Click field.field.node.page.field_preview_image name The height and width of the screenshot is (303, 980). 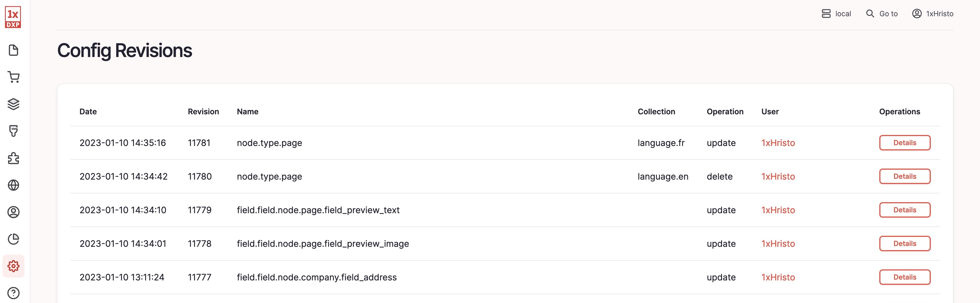323,244
